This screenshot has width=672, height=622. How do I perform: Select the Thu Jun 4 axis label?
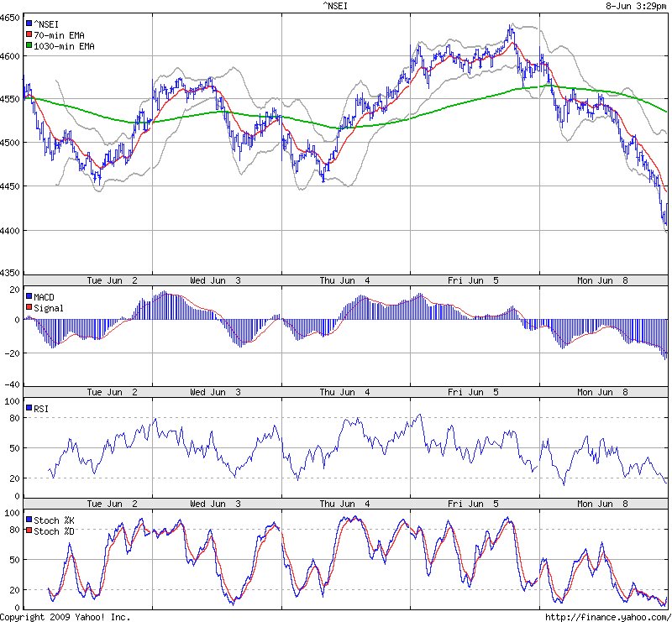[x=346, y=280]
